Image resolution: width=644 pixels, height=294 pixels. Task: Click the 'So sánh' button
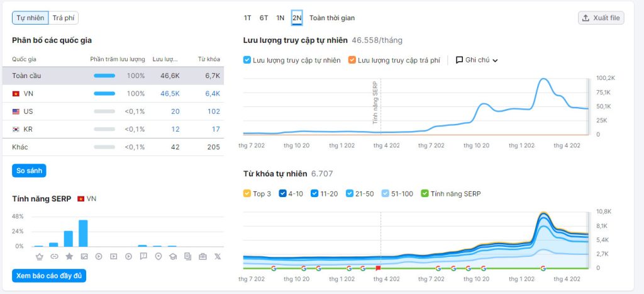29,171
